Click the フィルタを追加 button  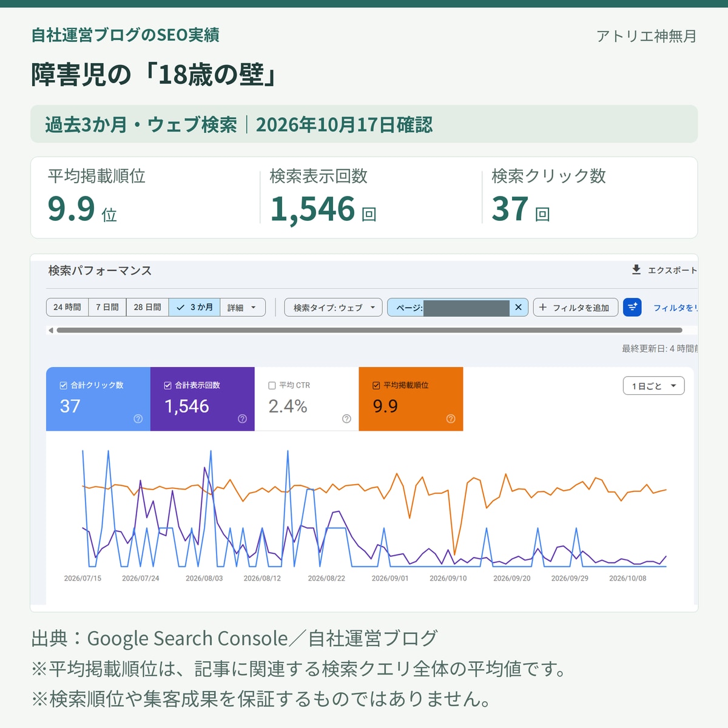pos(575,308)
